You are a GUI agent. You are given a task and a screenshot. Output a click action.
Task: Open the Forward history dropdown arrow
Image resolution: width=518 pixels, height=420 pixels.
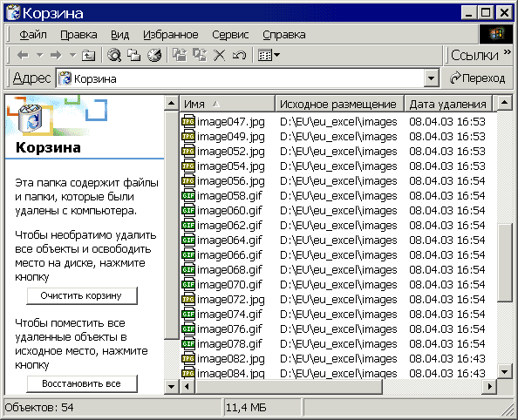pyautogui.click(x=72, y=55)
